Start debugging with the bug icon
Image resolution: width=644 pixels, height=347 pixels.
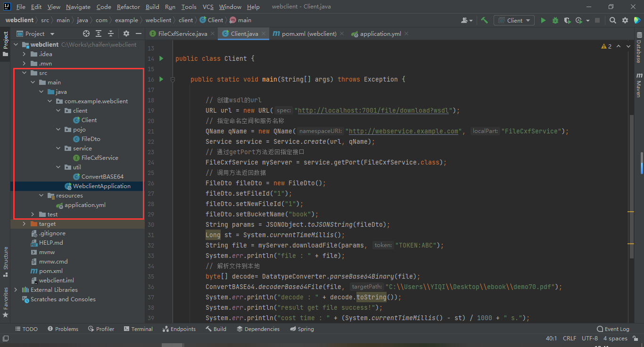click(x=555, y=20)
